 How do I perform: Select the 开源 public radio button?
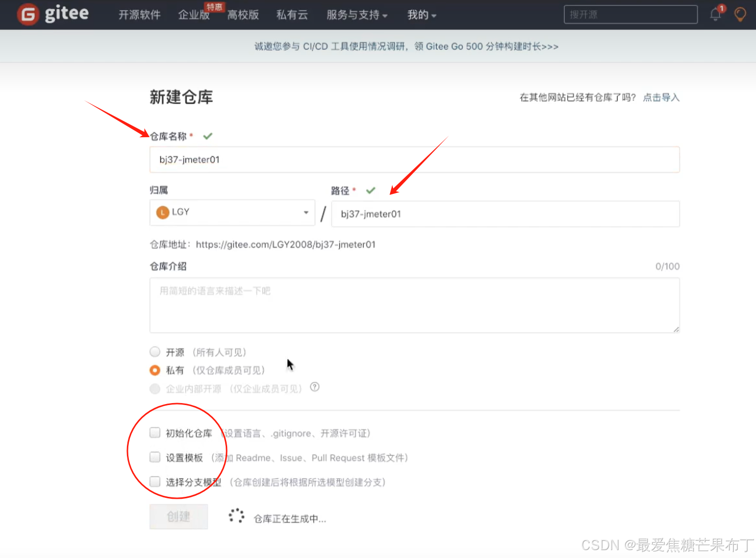[155, 352]
